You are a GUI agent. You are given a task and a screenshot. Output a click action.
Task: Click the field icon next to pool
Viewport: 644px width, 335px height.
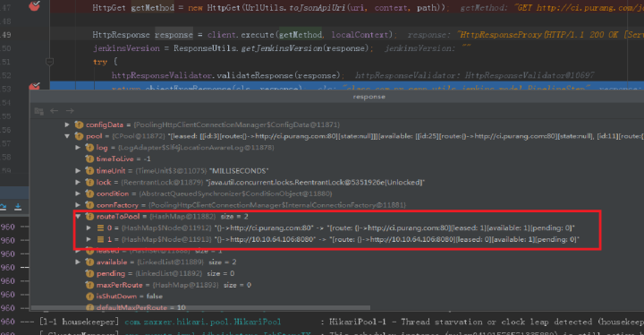tap(79, 136)
